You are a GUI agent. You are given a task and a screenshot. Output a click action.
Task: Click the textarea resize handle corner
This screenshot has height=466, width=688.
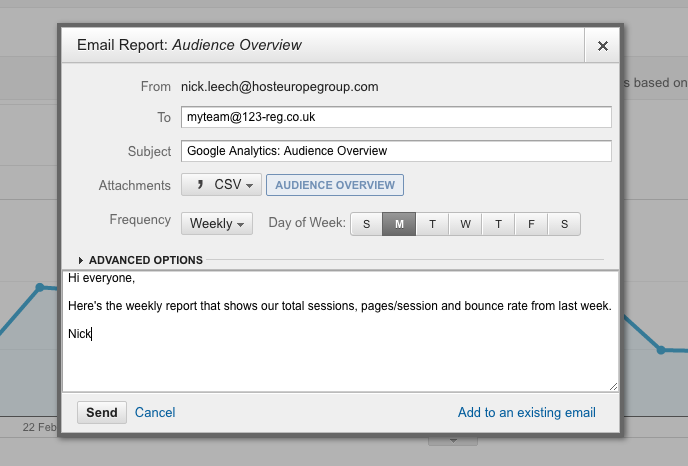tap(613, 387)
